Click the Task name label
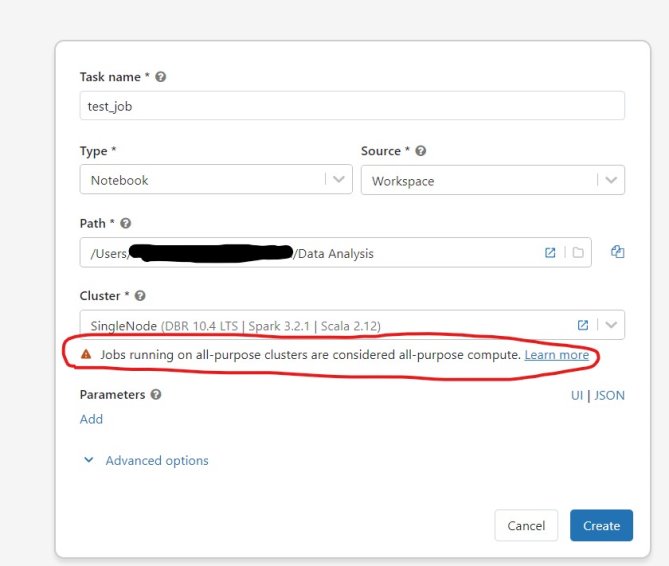The width and height of the screenshot is (669, 566). [110, 77]
